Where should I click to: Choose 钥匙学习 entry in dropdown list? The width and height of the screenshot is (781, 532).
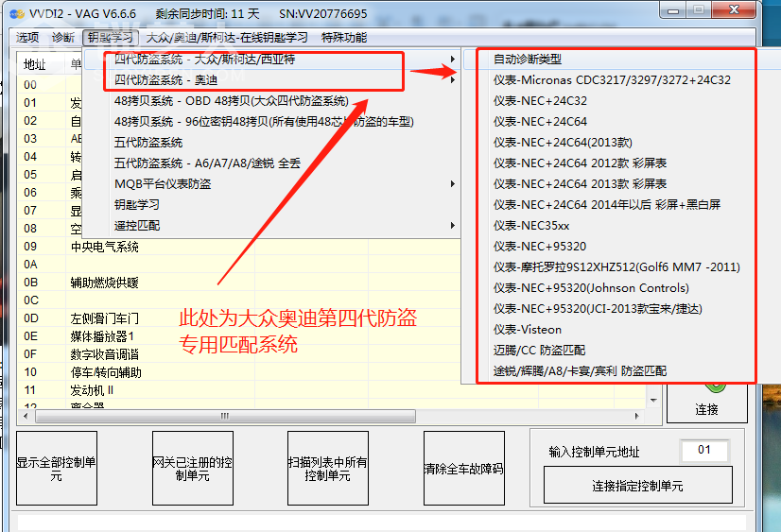[137, 205]
